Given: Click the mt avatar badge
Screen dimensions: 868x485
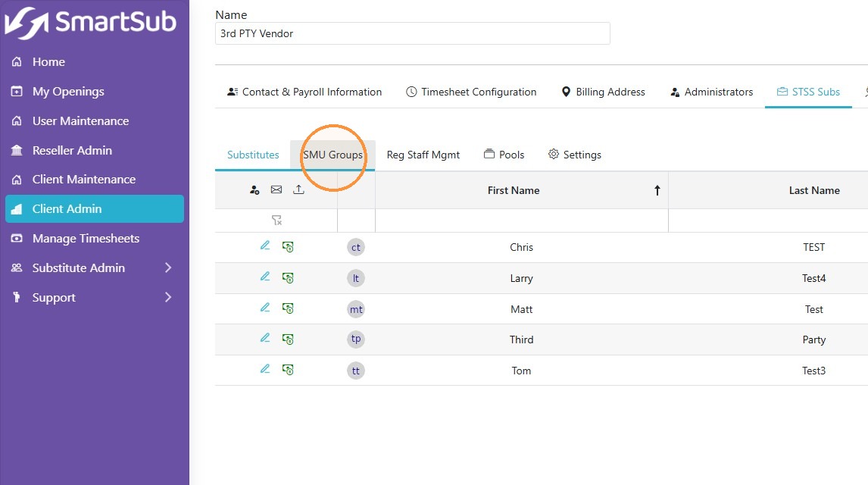Looking at the screenshot, I should tap(356, 309).
